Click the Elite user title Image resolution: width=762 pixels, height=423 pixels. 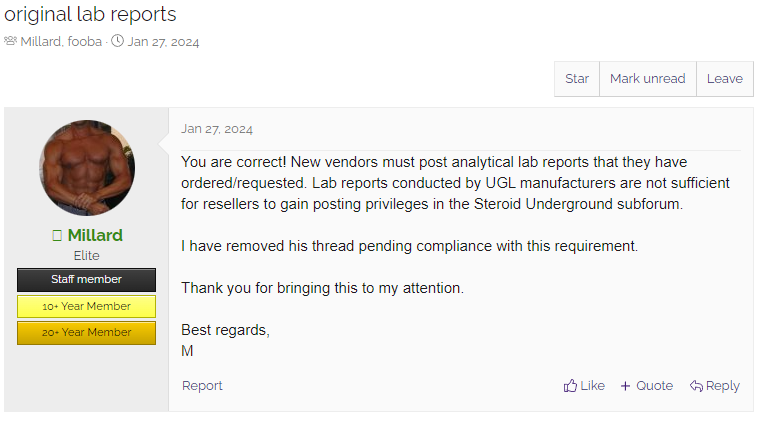point(87,256)
